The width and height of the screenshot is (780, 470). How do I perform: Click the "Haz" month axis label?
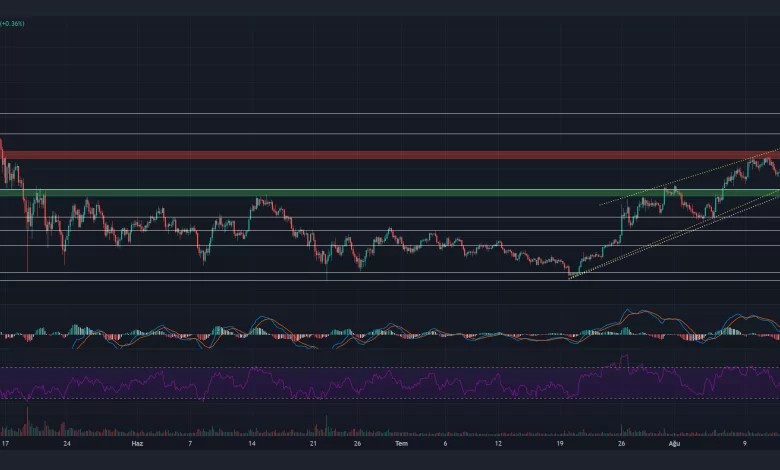[x=137, y=444]
